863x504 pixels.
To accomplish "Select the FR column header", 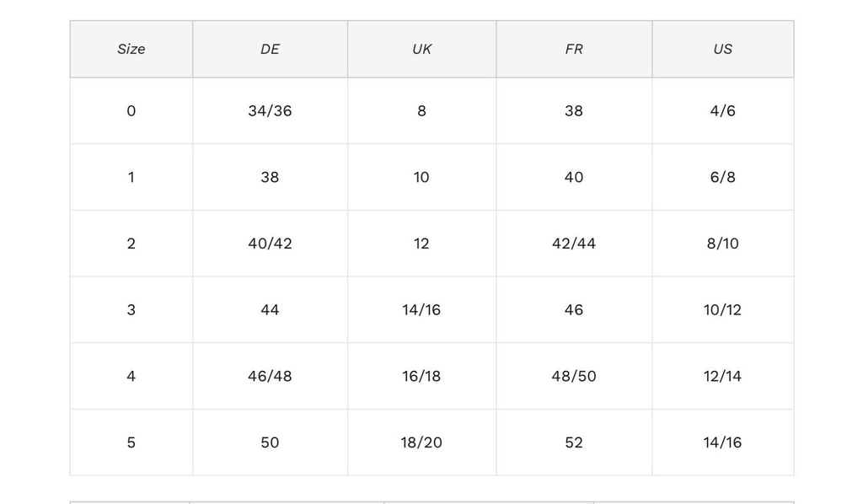I will click(574, 49).
